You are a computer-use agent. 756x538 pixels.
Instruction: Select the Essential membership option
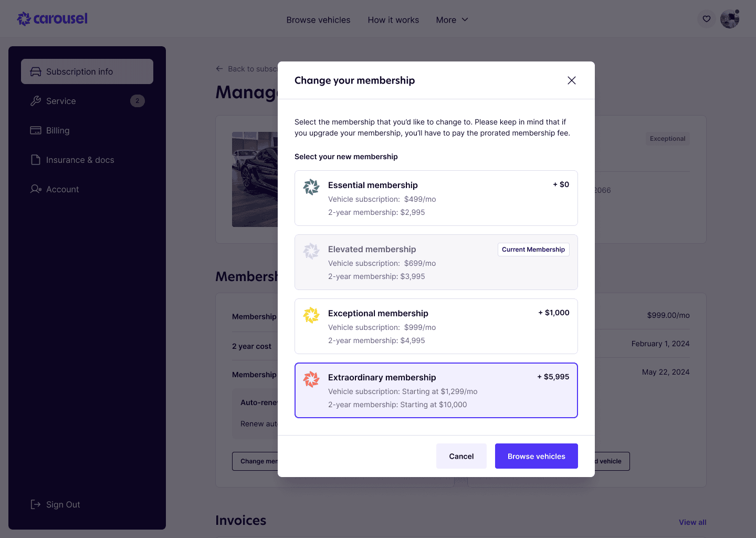pyautogui.click(x=436, y=198)
